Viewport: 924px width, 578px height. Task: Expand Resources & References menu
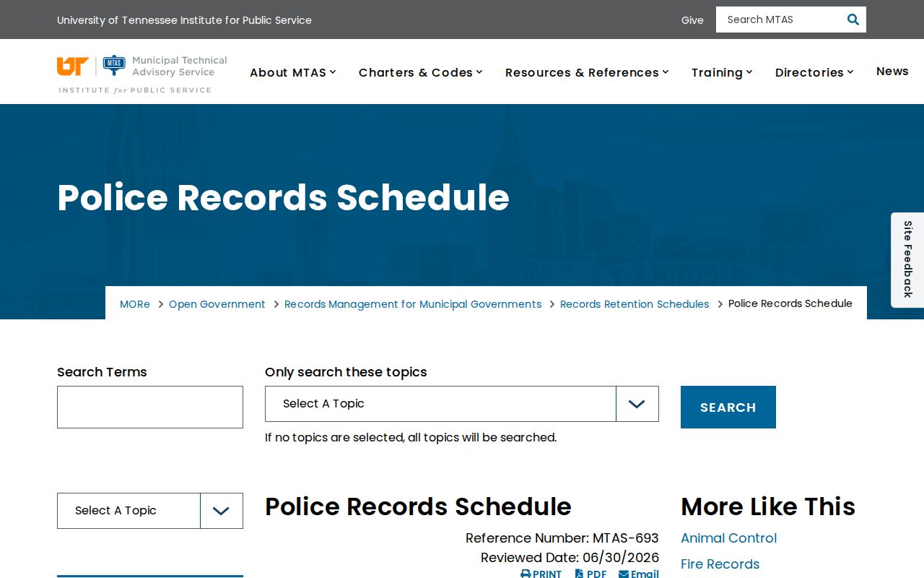coord(587,72)
